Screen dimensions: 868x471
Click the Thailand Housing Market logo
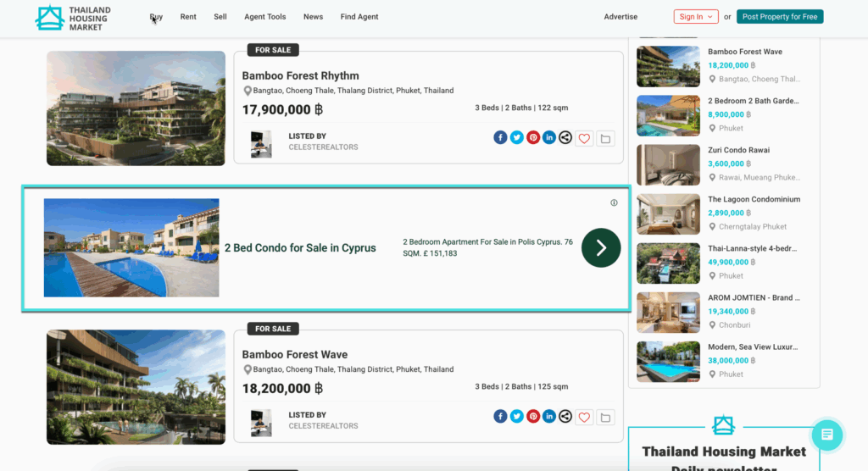(73, 18)
